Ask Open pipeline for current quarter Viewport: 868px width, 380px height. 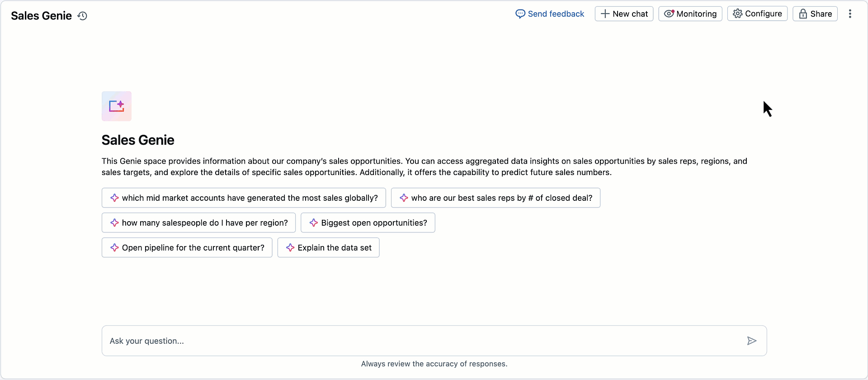187,247
